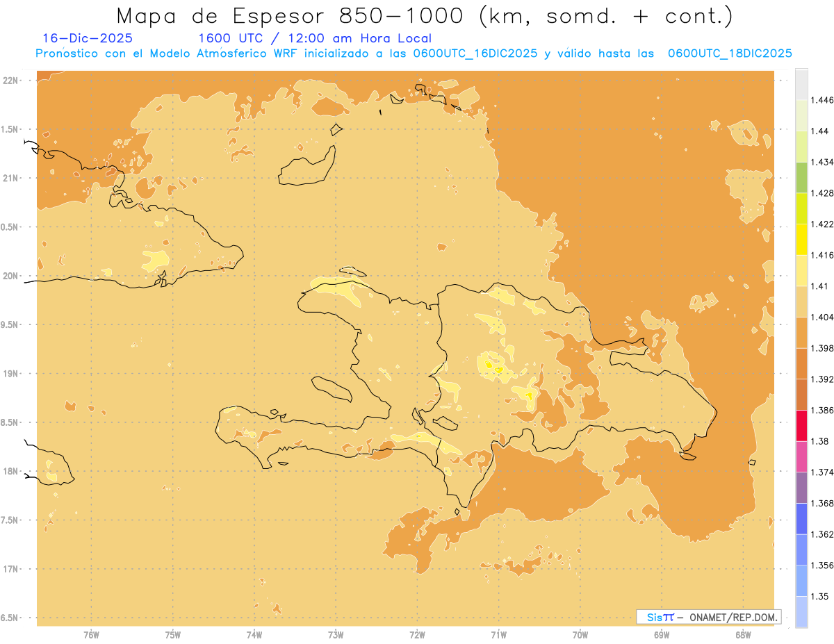The image size is (834, 644).
Task: Pick the burnt orange swatch between 1.386 and 1.392
Action: pyautogui.click(x=801, y=395)
